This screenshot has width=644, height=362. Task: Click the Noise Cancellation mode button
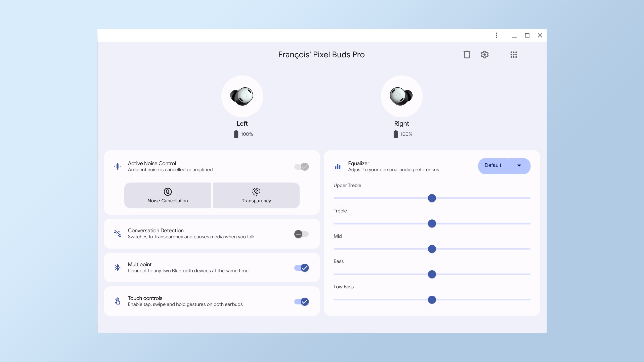167,195
